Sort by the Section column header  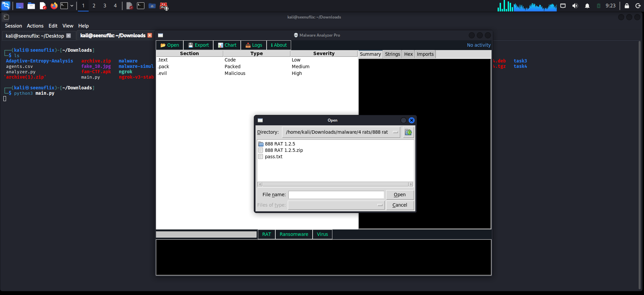(189, 53)
